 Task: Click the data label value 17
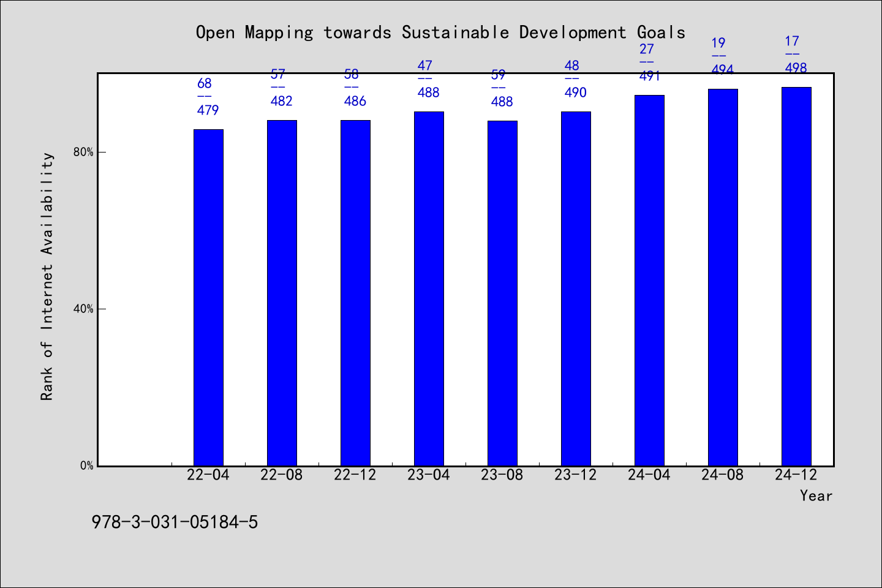click(792, 41)
